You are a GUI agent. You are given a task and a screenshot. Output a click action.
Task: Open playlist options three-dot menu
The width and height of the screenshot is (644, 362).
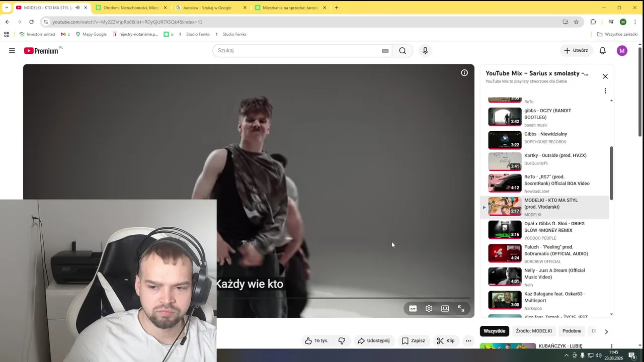(x=605, y=91)
